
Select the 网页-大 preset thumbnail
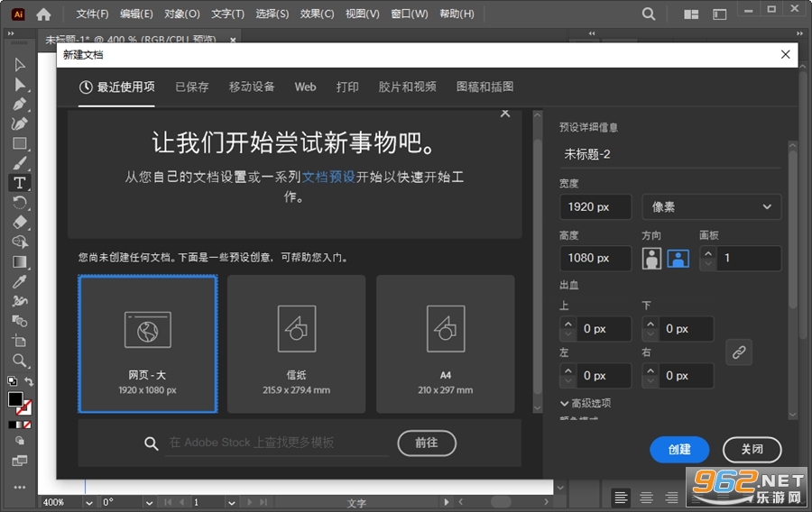tap(148, 344)
